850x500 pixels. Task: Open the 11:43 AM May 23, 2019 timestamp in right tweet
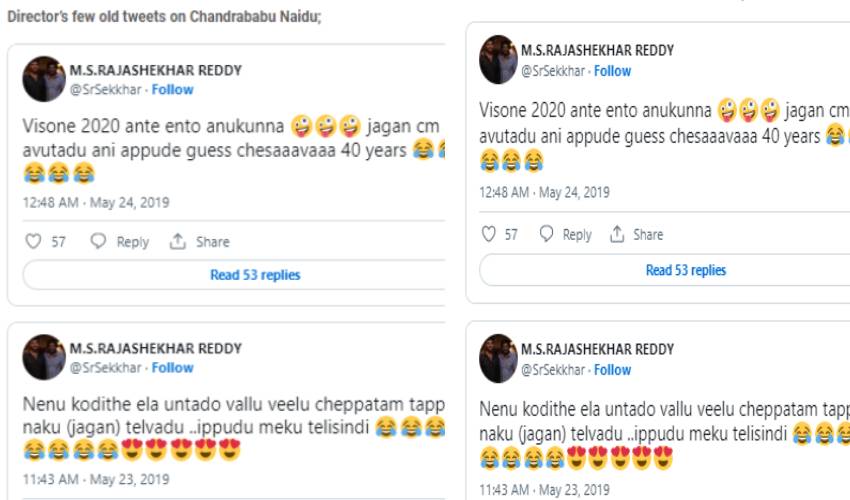[544, 490]
